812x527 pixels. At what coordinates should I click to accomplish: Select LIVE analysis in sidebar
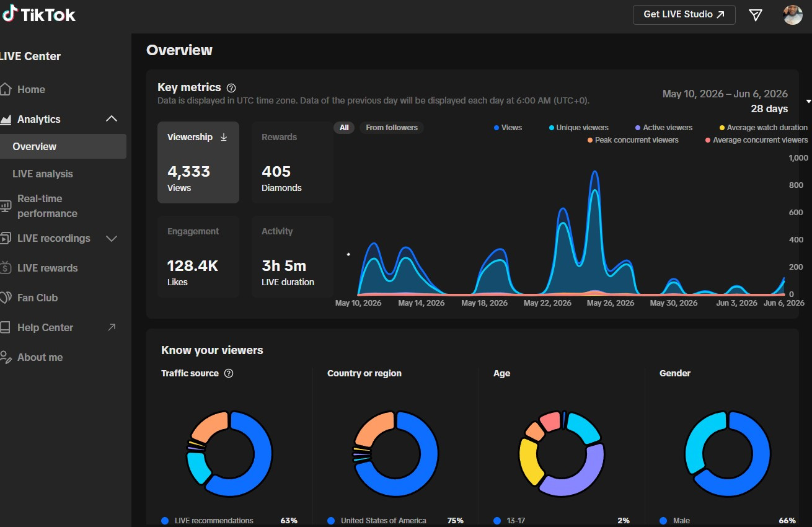(43, 174)
